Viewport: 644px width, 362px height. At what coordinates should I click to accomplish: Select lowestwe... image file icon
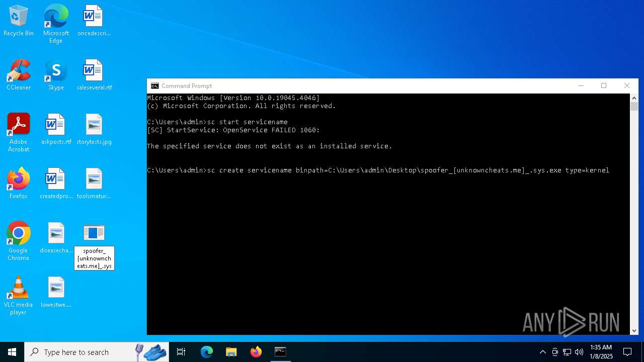coord(56,293)
